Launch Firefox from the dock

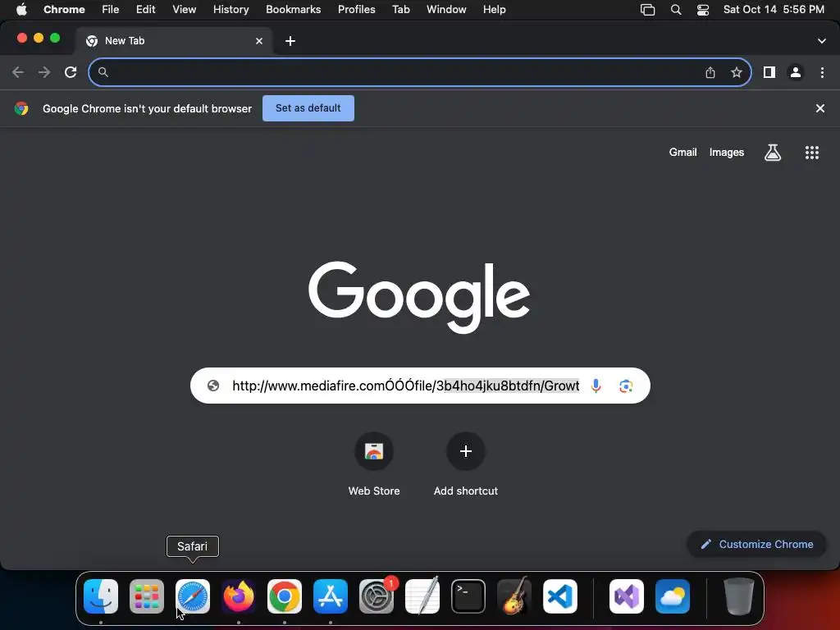click(239, 596)
